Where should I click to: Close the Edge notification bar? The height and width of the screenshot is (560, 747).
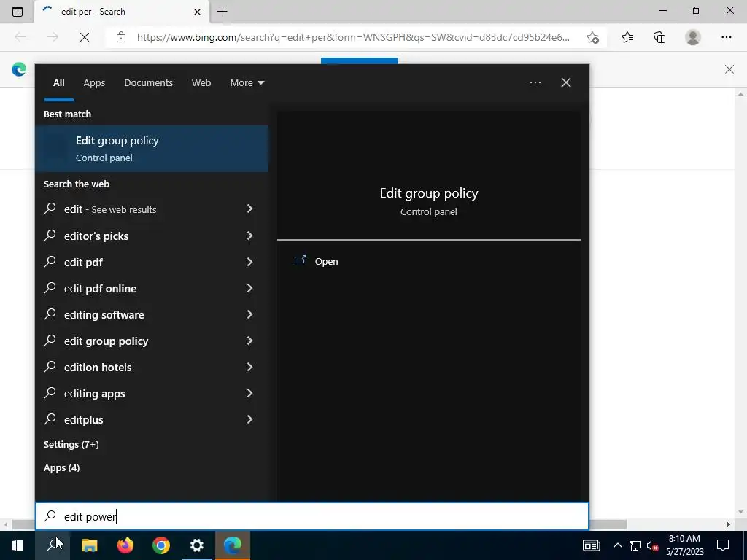point(729,69)
